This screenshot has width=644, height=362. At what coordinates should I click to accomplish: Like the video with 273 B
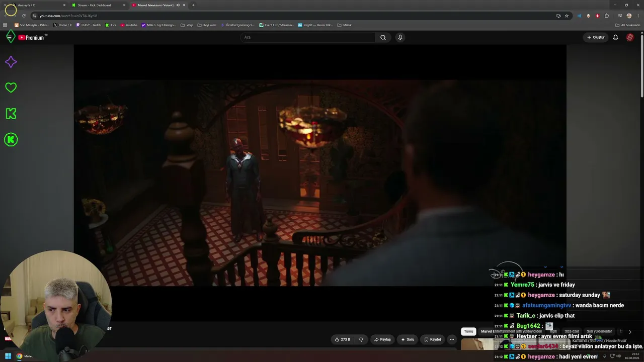coord(343,339)
